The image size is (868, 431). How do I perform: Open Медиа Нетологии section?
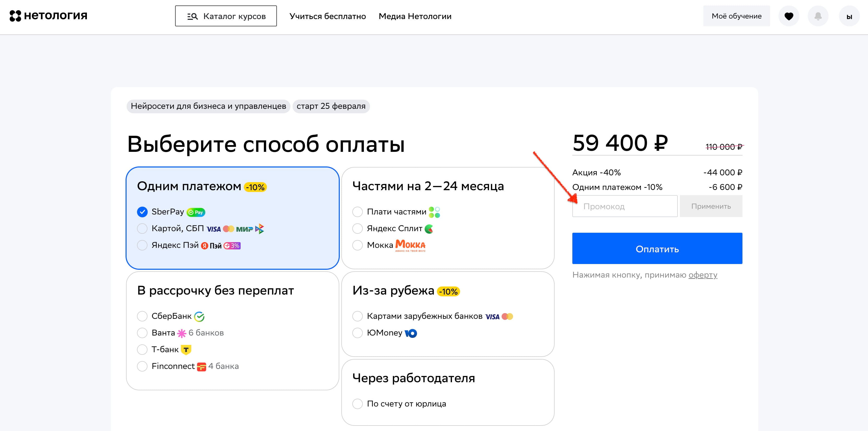point(415,16)
